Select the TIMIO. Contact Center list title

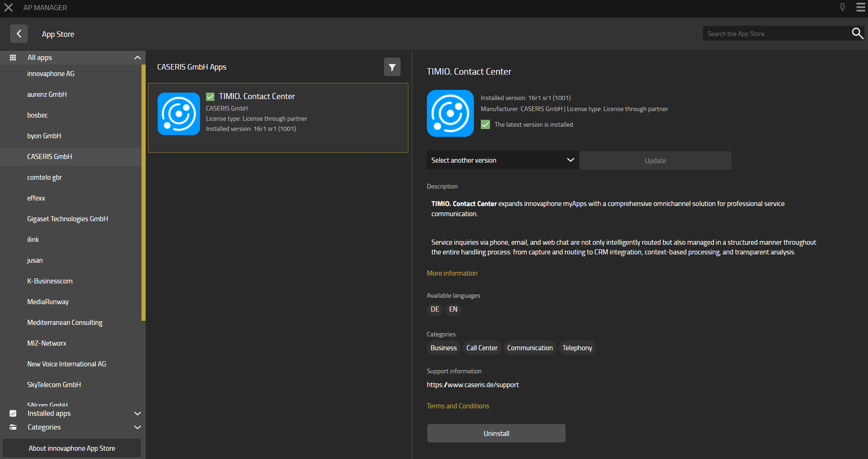click(257, 96)
